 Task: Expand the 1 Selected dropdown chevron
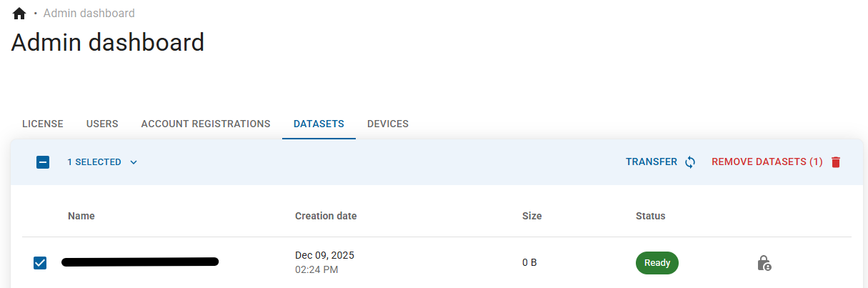point(134,162)
